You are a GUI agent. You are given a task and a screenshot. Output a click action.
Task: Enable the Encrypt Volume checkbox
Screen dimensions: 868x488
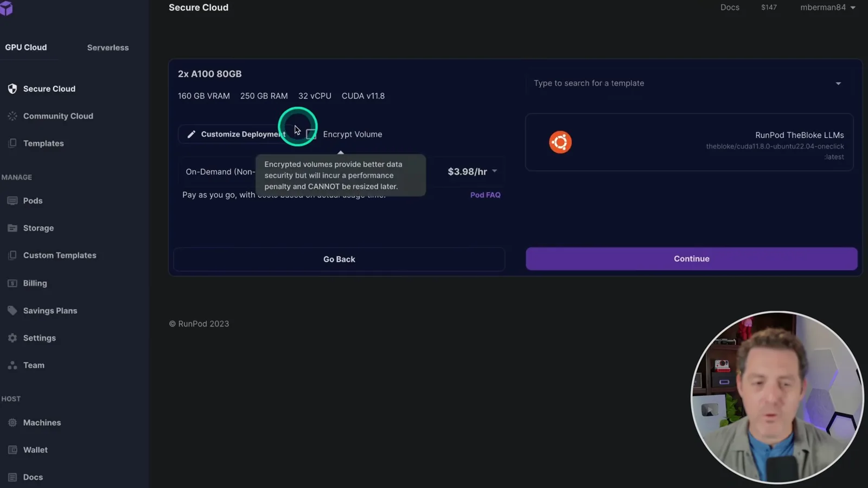[x=311, y=134]
